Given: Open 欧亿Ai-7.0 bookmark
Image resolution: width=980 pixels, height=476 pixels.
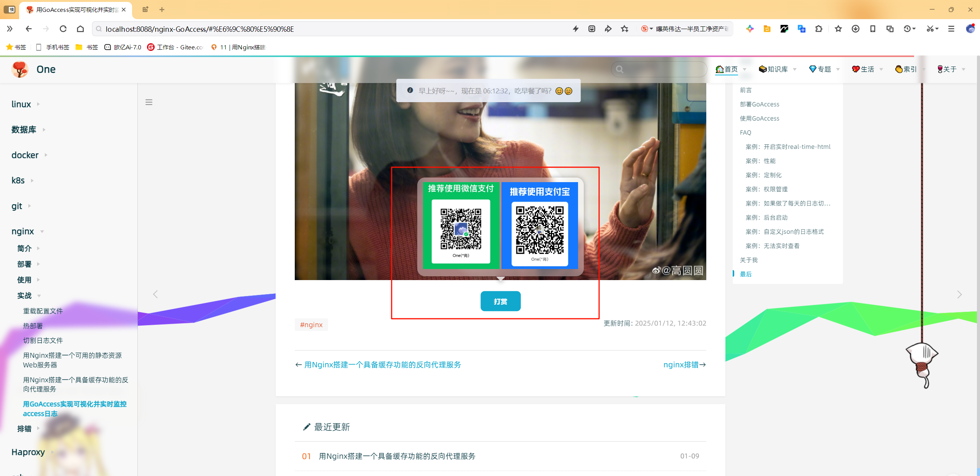Looking at the screenshot, I should [x=123, y=47].
